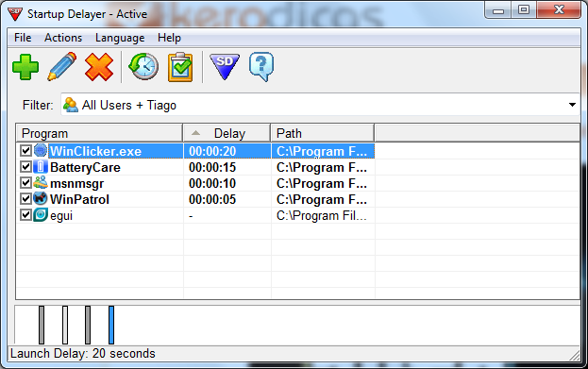Click the 00:00:10 delay value
The image size is (588, 369).
click(x=212, y=183)
